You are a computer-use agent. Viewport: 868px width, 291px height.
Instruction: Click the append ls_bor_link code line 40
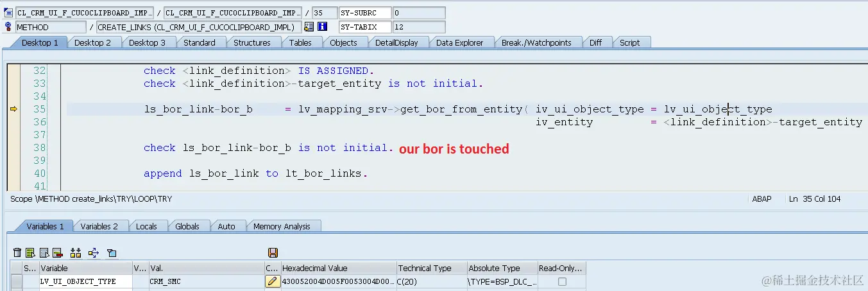(255, 173)
